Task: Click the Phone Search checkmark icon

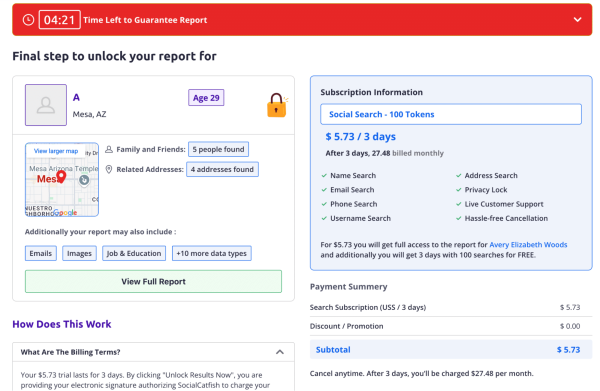Action: [x=324, y=204]
